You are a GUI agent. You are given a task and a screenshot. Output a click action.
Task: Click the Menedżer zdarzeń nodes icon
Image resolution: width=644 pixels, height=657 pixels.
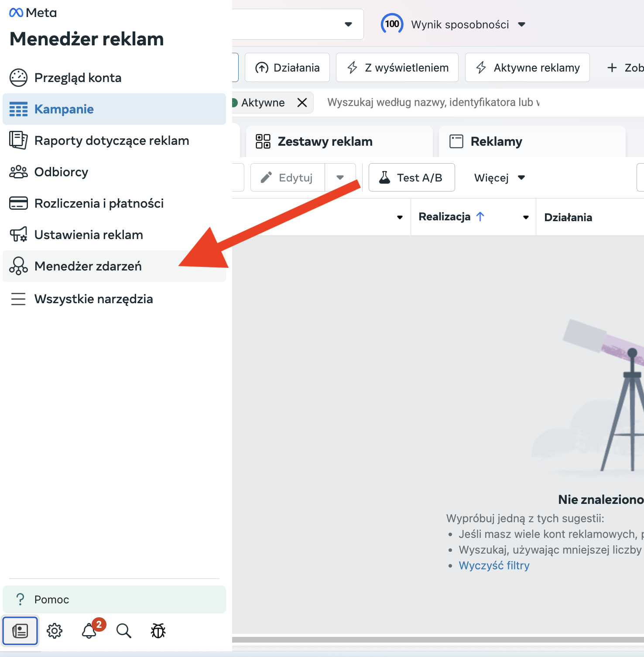[x=18, y=266]
